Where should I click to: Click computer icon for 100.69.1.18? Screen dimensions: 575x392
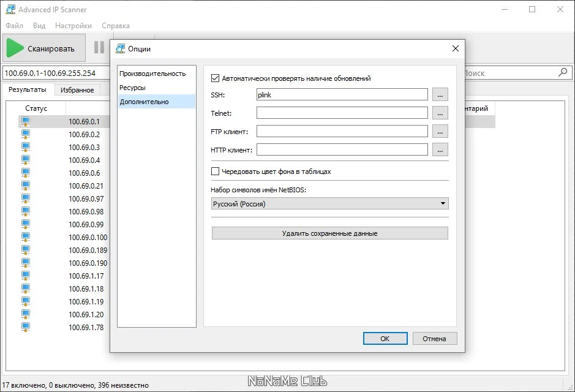pyautogui.click(x=26, y=288)
